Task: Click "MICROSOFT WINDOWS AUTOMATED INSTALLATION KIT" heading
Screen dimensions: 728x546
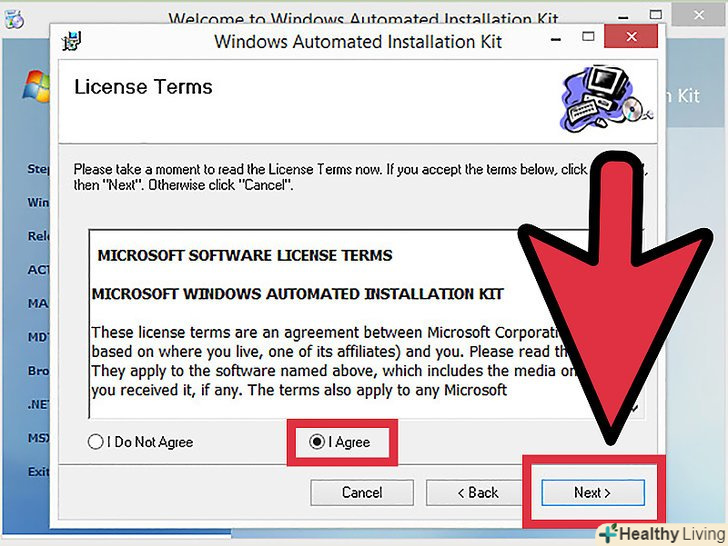Action: 298,294
